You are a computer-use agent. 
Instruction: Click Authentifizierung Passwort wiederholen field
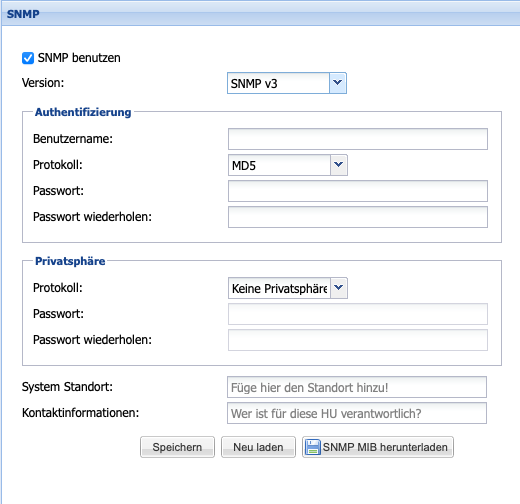point(358,217)
